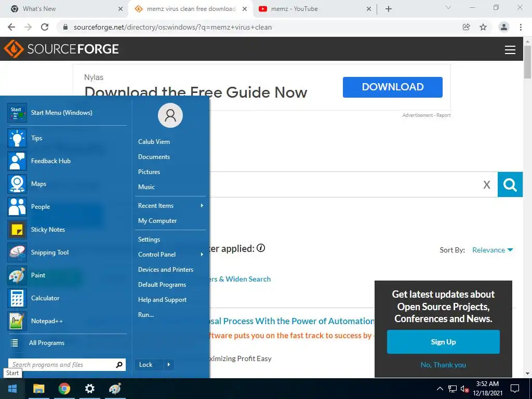Click share this page icon
The image size is (532, 399).
466,27
